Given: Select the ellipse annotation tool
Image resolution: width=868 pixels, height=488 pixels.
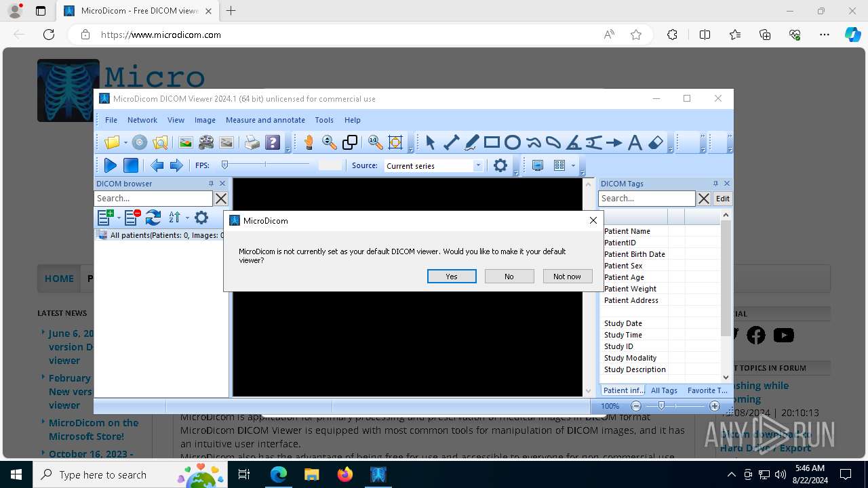Looking at the screenshot, I should pos(513,142).
